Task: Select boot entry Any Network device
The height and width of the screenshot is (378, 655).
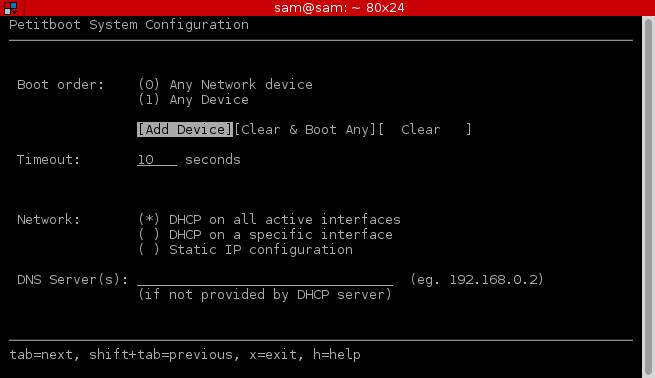Action: pos(226,85)
